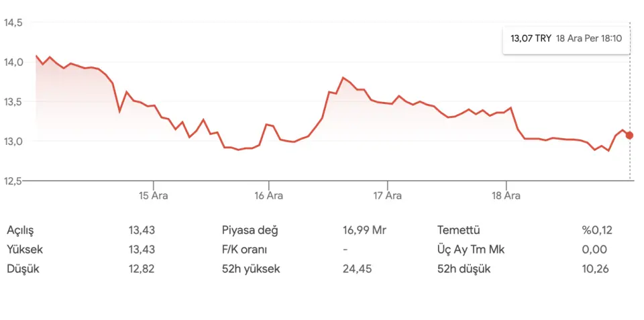Screen dimensions: 644x320
Task: Click the 52h düşük label
Action: coord(464,269)
